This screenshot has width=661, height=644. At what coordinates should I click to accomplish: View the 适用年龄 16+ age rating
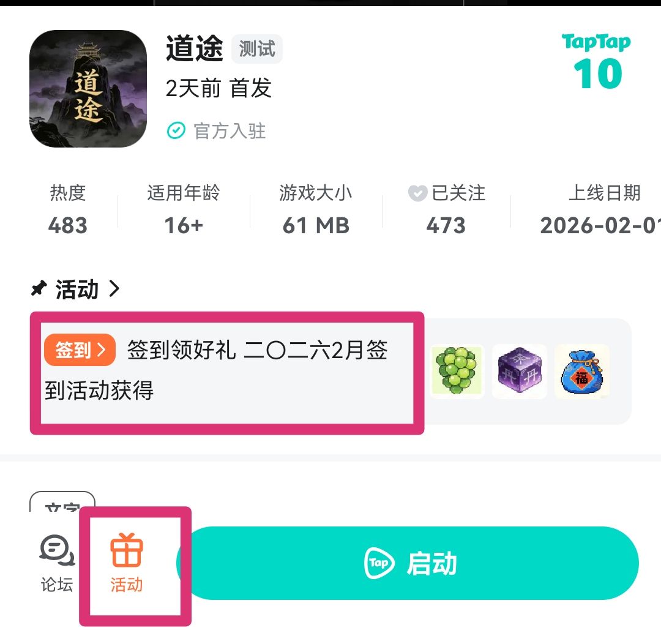184,209
